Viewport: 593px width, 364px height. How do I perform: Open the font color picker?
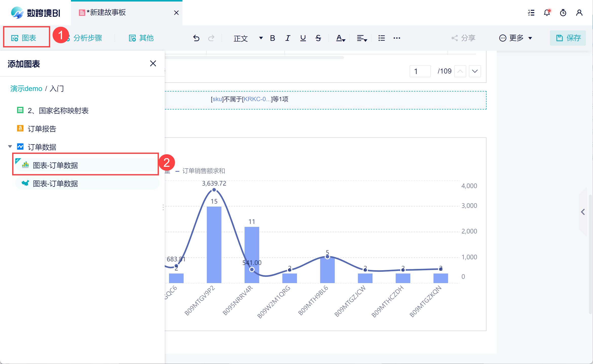(340, 38)
